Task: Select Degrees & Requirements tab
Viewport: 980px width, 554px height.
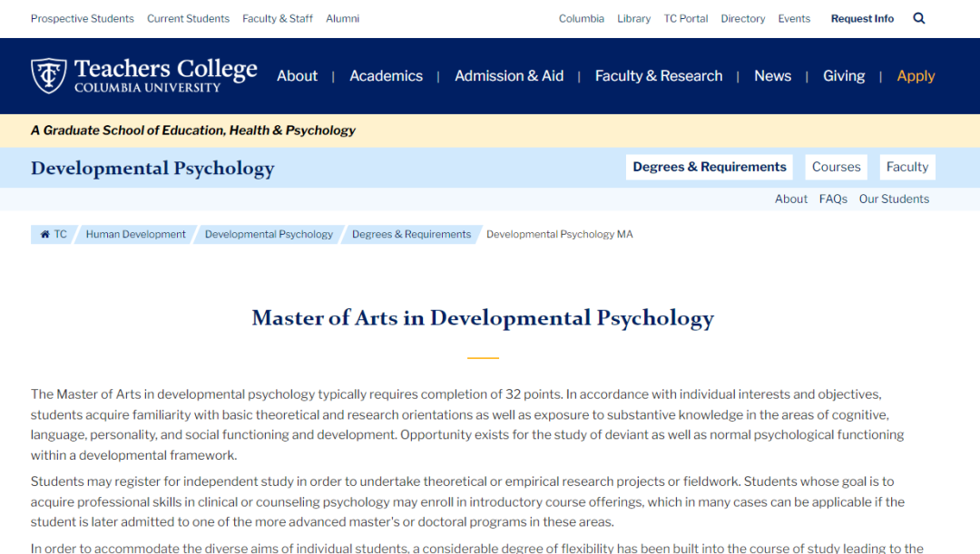Action: pos(710,168)
